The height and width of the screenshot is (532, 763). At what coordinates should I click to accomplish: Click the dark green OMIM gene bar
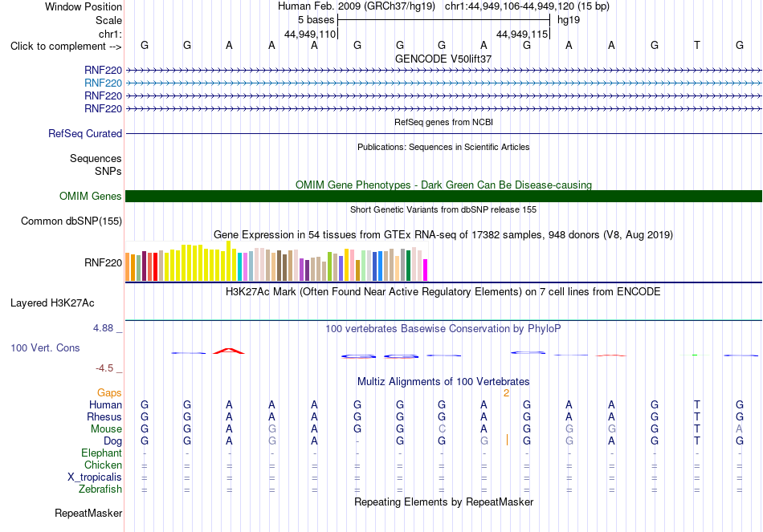443,196
